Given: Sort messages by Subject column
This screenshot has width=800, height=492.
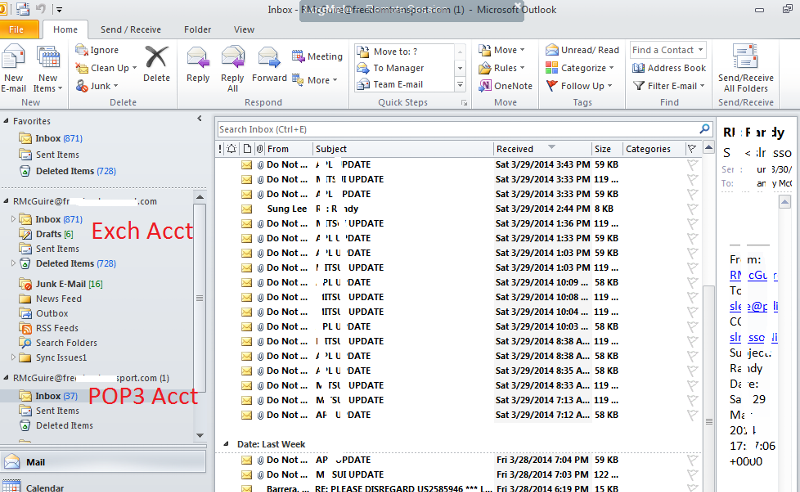Looking at the screenshot, I should pyautogui.click(x=403, y=149).
